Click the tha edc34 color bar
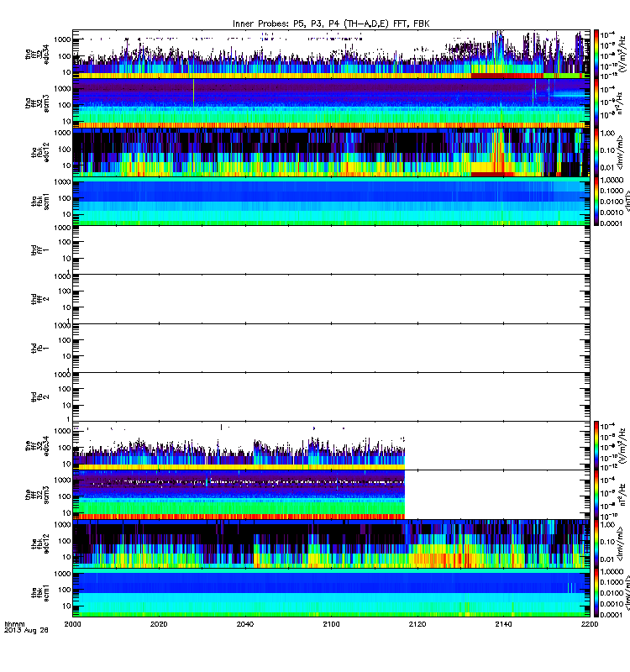The height and width of the screenshot is (672, 630). coord(596,54)
